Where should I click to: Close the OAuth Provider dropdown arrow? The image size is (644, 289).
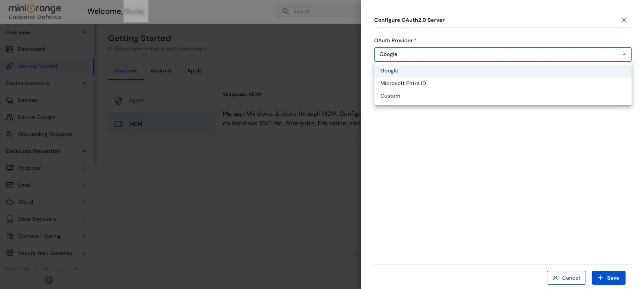point(624,54)
